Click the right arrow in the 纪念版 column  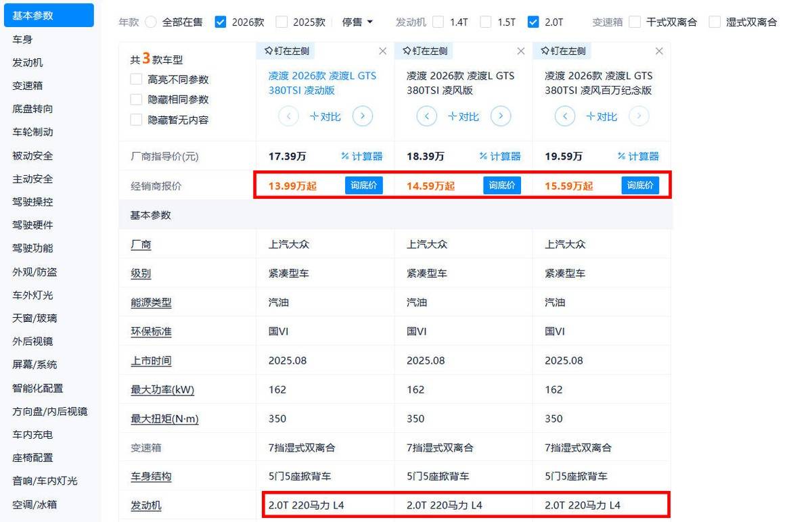coord(639,116)
